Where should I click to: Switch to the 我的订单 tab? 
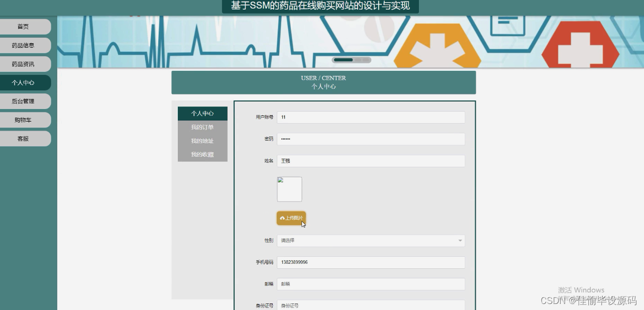(202, 127)
